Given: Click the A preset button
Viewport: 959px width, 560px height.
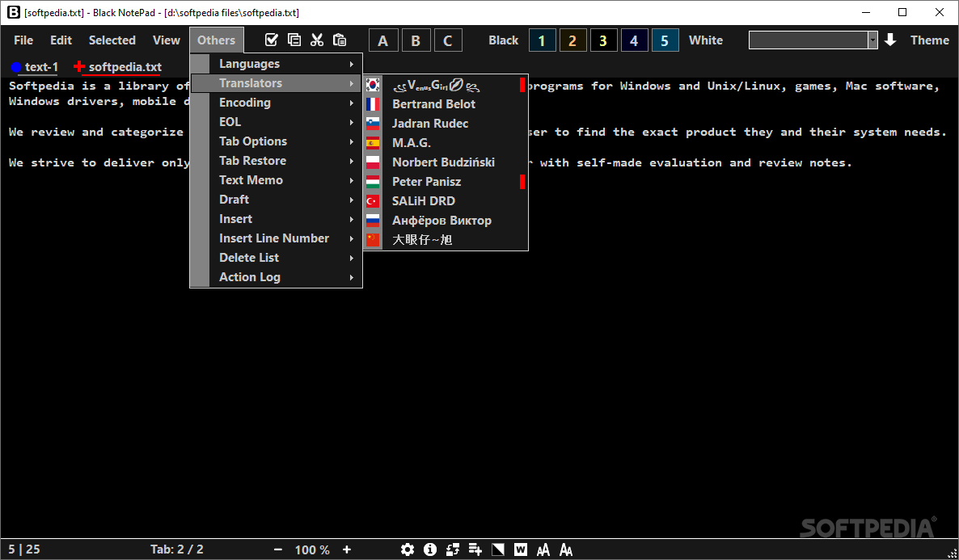Looking at the screenshot, I should pyautogui.click(x=382, y=40).
